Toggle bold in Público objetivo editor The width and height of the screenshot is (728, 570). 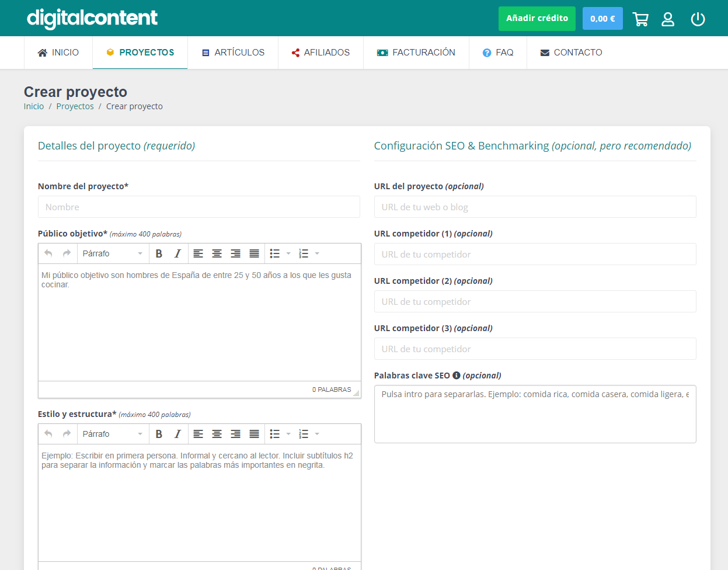pos(159,253)
